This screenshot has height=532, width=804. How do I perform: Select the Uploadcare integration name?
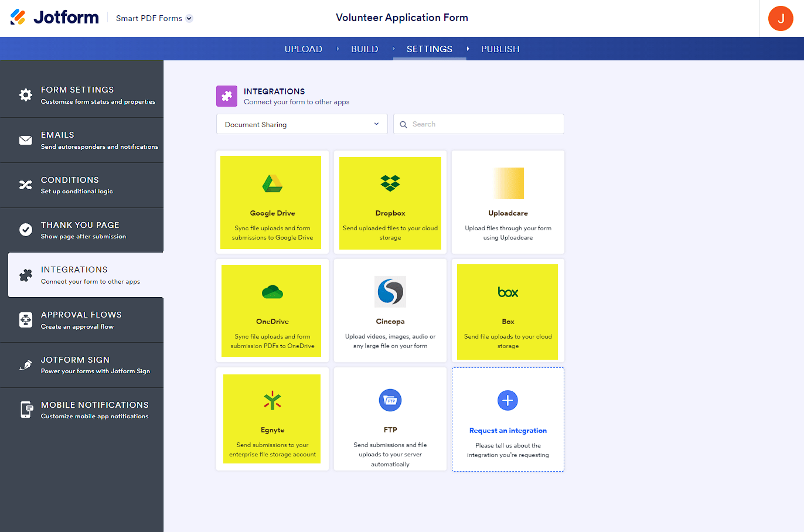pos(508,213)
